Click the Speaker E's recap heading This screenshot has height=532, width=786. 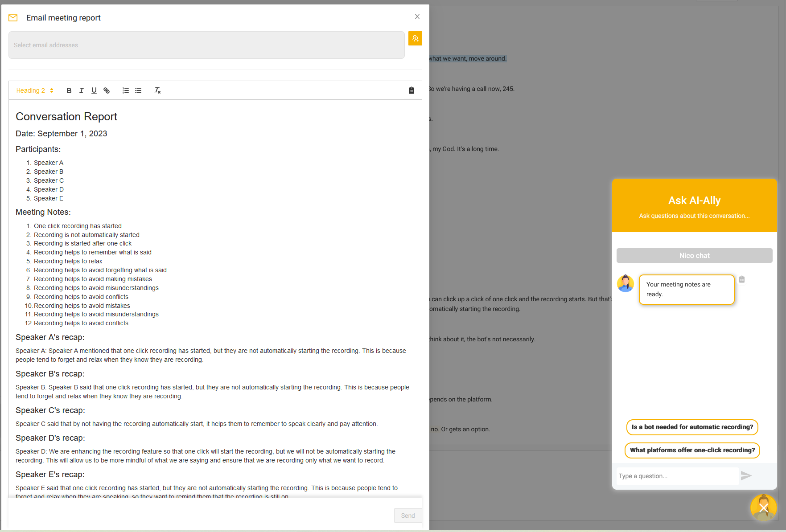pyautogui.click(x=50, y=475)
